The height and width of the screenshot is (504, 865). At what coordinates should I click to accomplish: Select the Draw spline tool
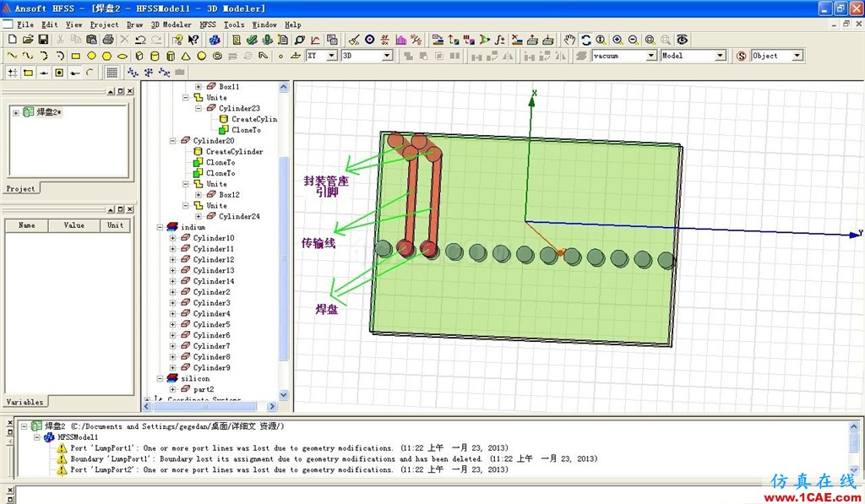tap(28, 56)
